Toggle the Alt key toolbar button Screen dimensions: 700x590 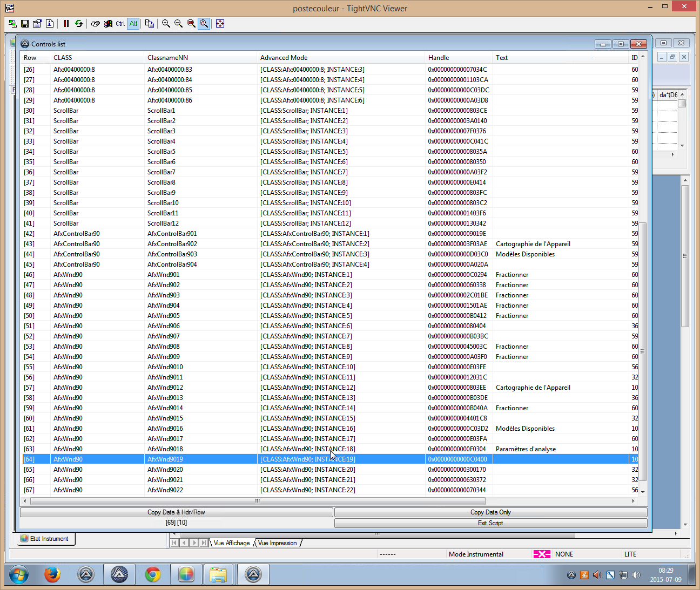click(133, 24)
